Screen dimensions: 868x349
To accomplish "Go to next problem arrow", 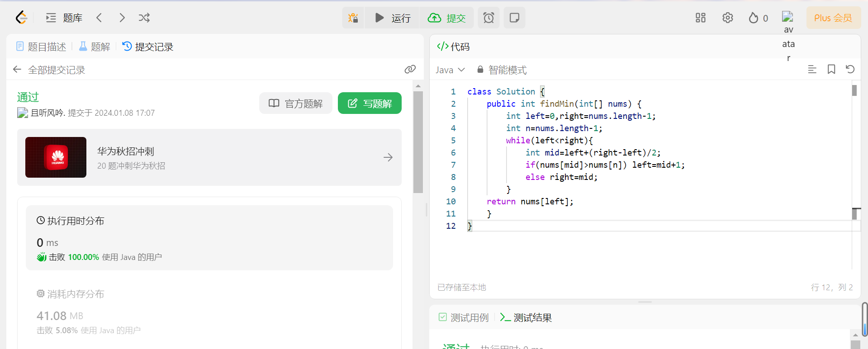I will [x=122, y=18].
